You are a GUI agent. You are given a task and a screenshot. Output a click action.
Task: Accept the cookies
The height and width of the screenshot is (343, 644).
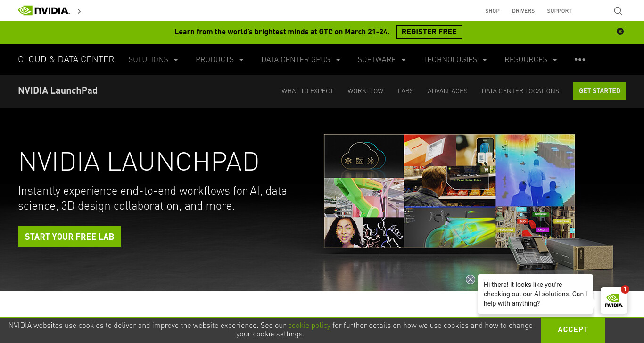(573, 330)
